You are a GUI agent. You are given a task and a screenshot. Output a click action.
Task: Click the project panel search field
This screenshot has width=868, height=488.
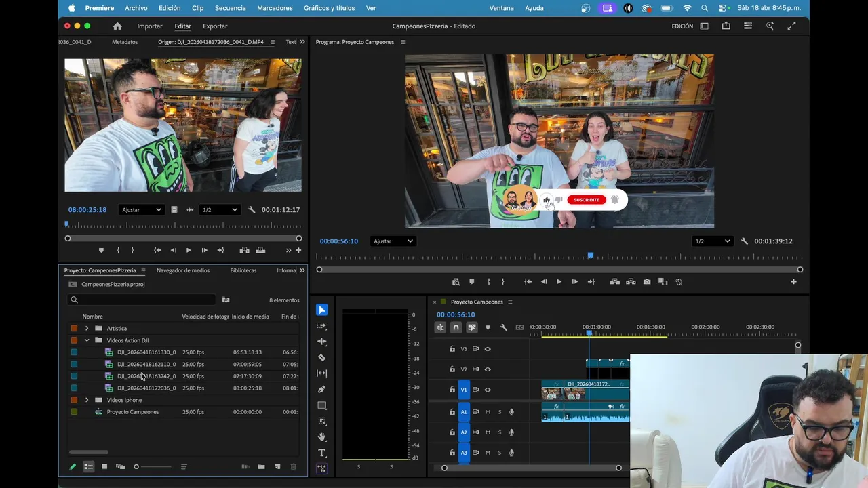pos(141,300)
